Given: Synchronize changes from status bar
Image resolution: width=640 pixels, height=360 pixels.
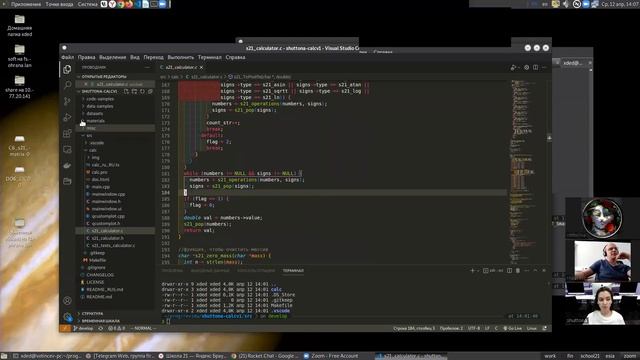Looking at the screenshot, I should (100, 328).
